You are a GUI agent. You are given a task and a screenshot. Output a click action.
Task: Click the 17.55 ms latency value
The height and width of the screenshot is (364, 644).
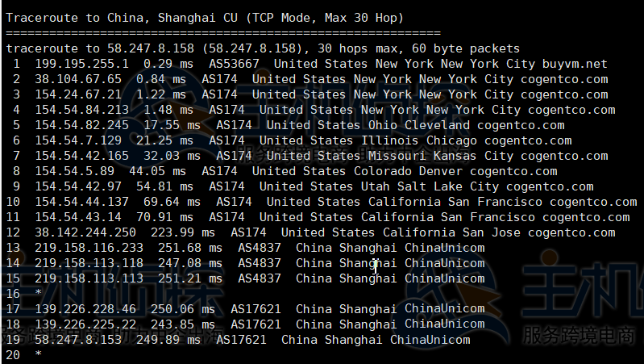(172, 125)
